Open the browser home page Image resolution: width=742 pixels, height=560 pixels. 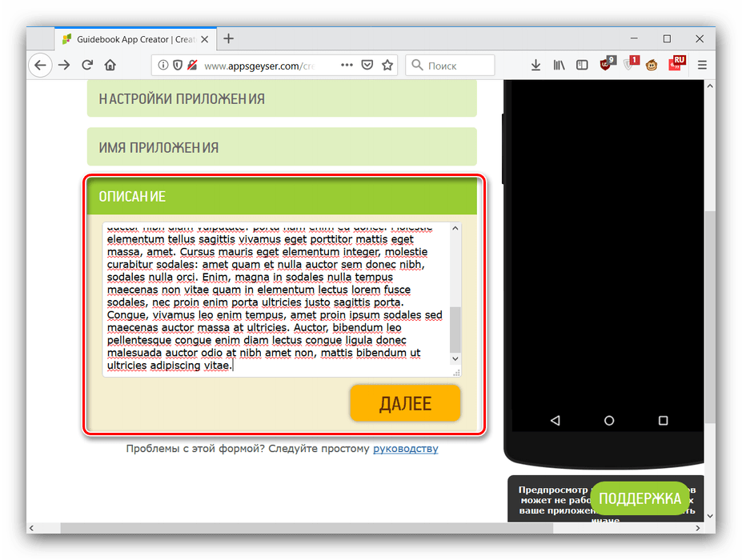click(x=110, y=66)
